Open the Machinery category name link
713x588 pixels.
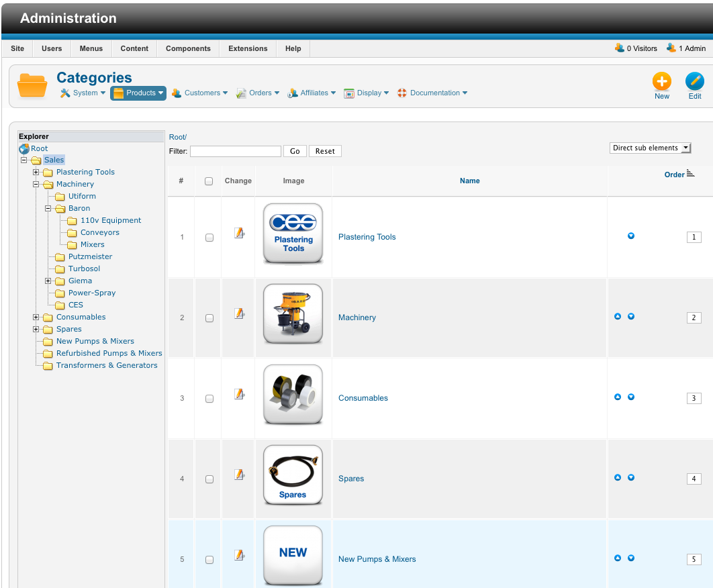point(357,317)
